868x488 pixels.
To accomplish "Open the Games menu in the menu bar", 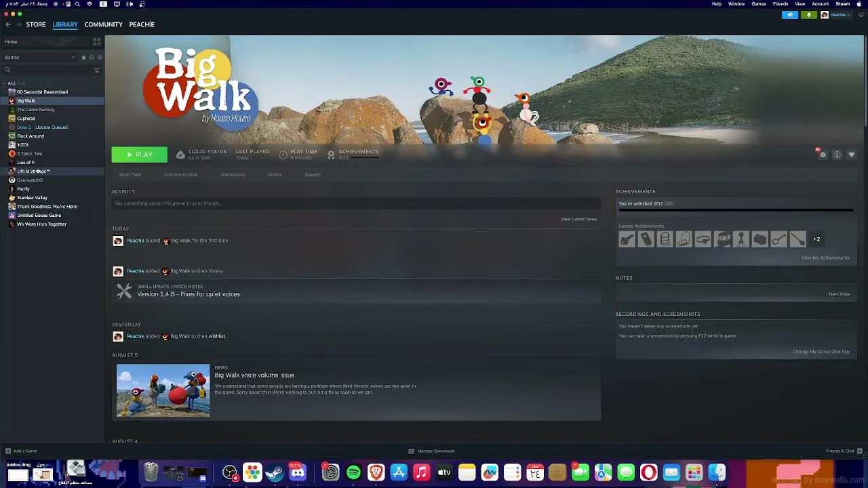I will click(759, 4).
